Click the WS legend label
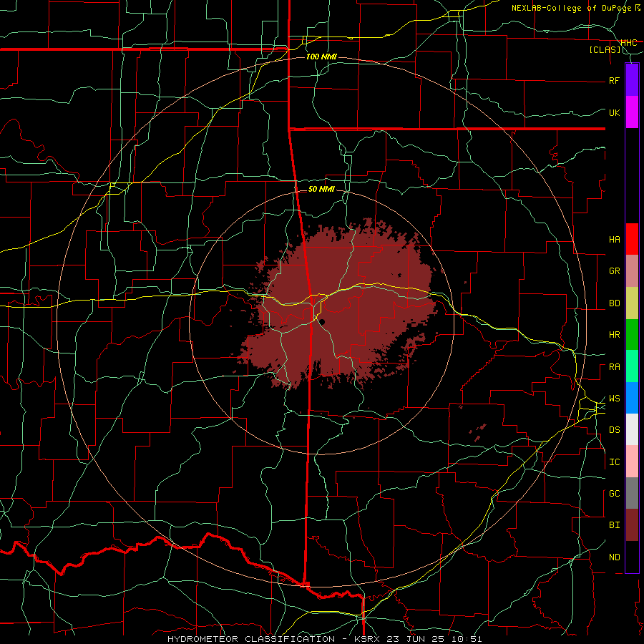This screenshot has width=644, height=644. (615, 399)
